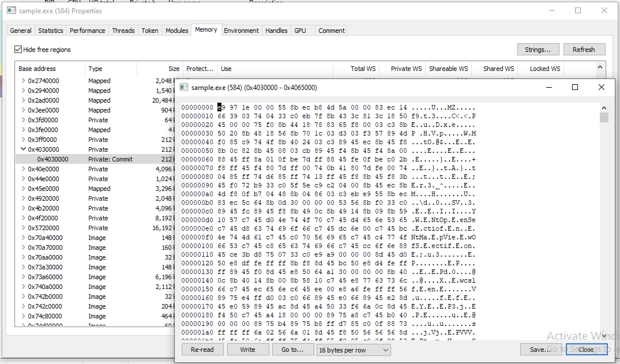Close the hex viewer via X icon
Viewport: 620px width, 364px height.
pyautogui.click(x=601, y=87)
